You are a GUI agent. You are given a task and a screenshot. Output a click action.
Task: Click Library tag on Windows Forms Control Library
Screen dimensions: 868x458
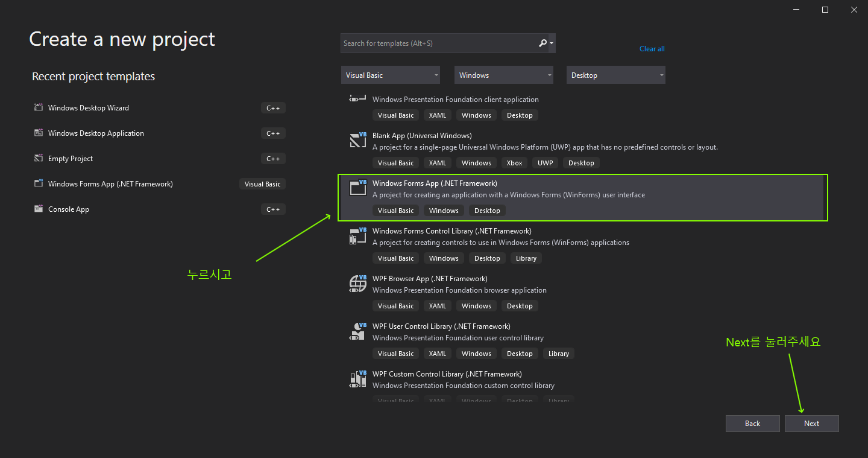click(526, 258)
